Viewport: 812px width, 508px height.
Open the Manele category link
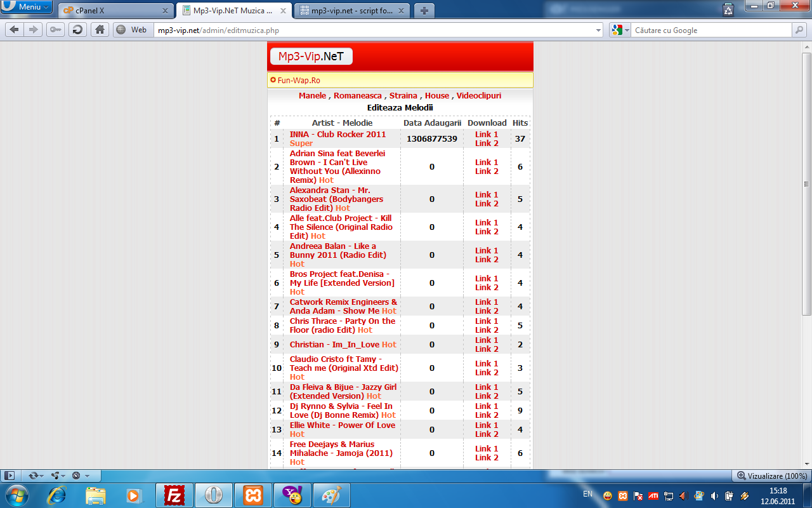pos(312,96)
